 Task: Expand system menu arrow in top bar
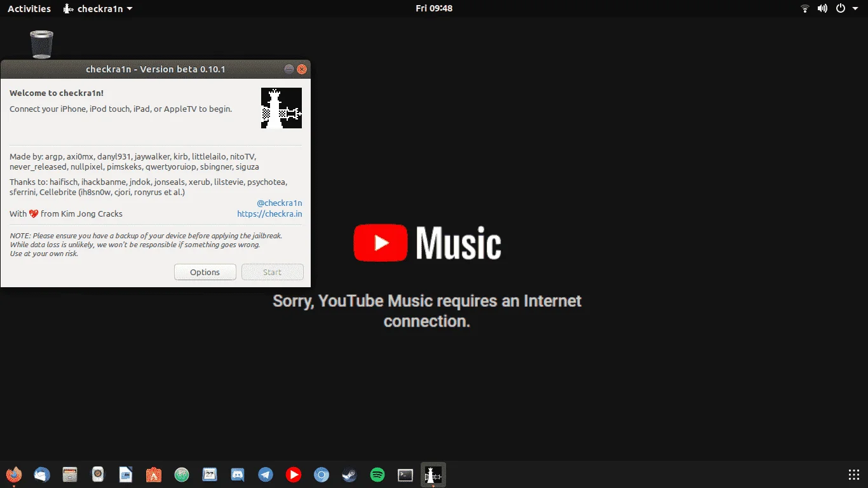(x=855, y=9)
